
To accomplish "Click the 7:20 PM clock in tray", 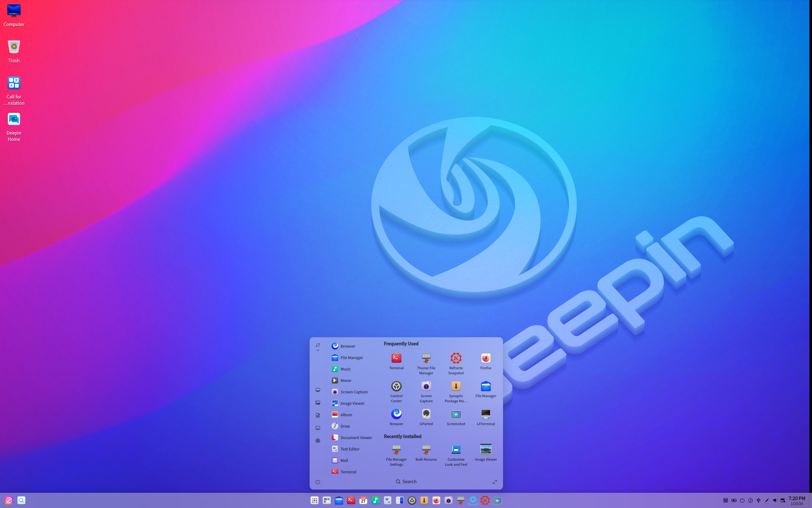I will coord(797,498).
